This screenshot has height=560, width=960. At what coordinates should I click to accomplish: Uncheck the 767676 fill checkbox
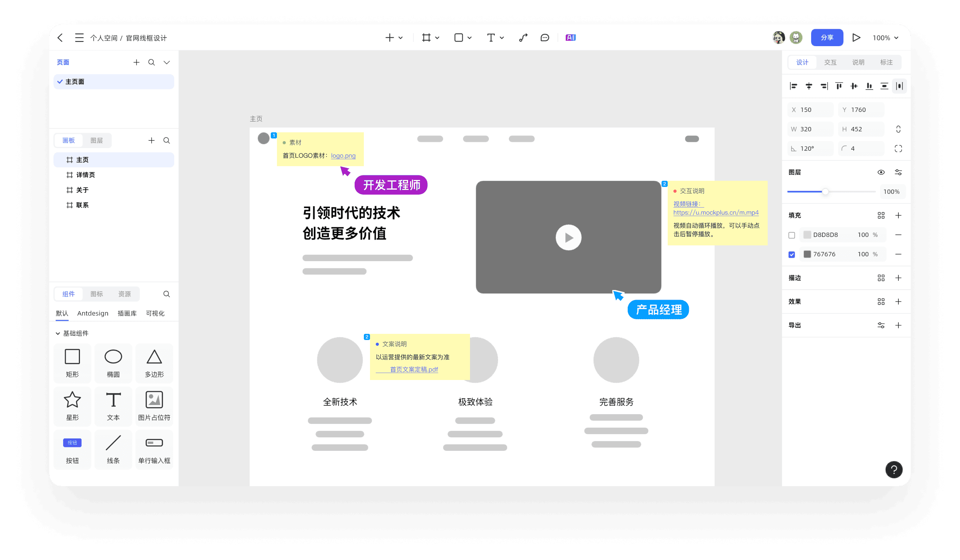[x=792, y=254]
